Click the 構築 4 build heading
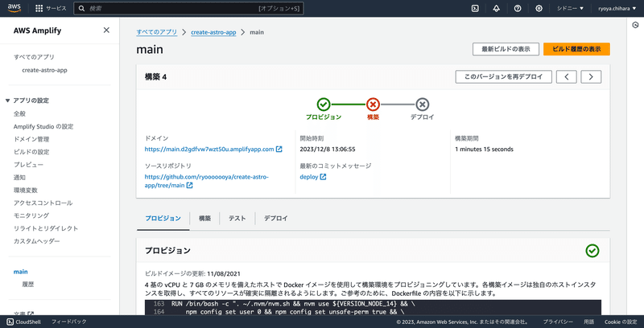644x328 pixels. click(x=155, y=77)
